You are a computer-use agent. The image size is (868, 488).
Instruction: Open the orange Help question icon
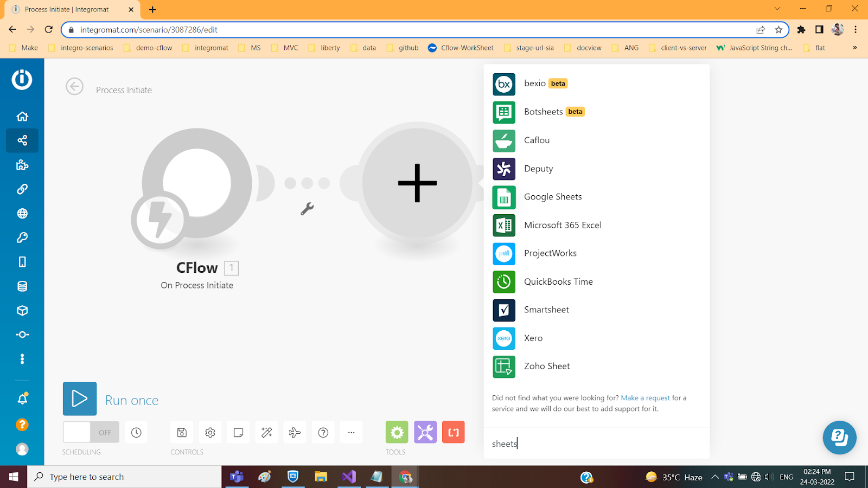coord(22,425)
